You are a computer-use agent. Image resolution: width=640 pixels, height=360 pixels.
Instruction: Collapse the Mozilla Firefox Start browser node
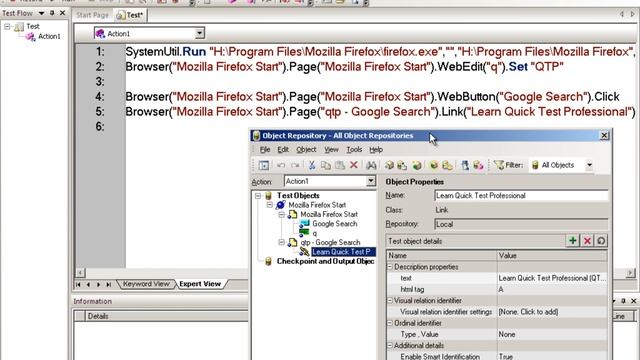270,205
